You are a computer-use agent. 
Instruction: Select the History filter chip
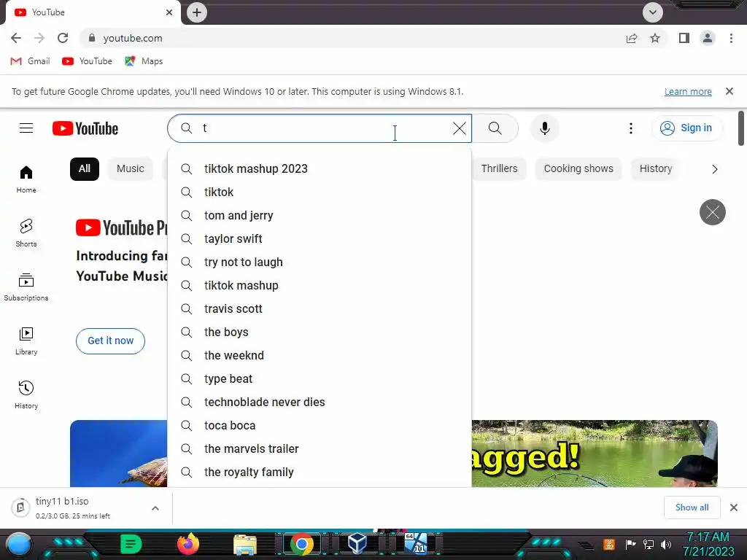click(x=656, y=169)
